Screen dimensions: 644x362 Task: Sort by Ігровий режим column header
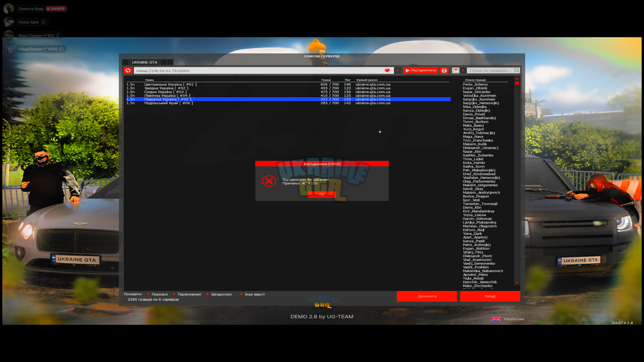(367, 80)
